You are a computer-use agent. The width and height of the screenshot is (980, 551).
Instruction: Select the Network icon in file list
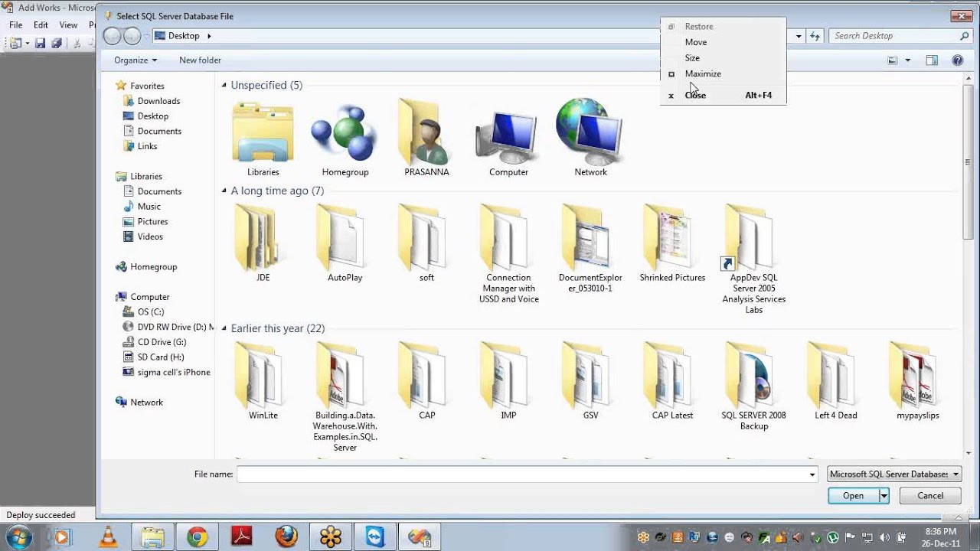[590, 138]
